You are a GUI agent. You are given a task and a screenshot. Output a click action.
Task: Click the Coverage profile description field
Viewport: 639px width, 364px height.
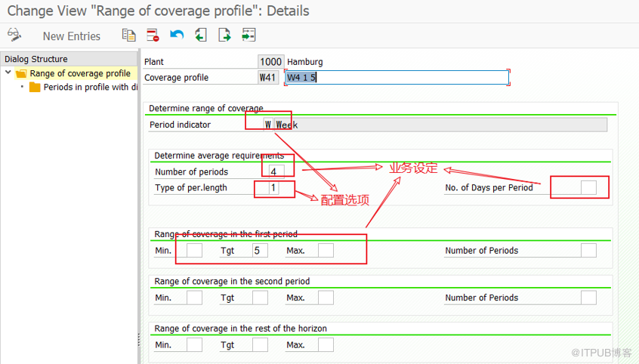click(x=396, y=77)
